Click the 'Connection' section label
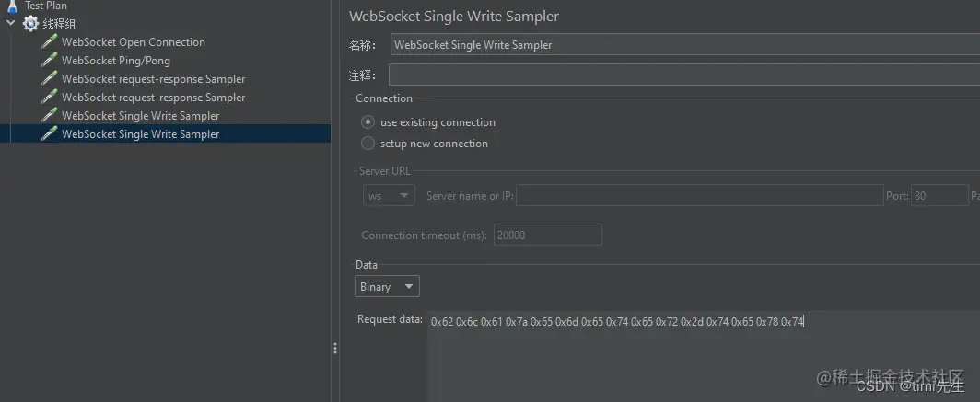The width and height of the screenshot is (980, 402). point(384,98)
